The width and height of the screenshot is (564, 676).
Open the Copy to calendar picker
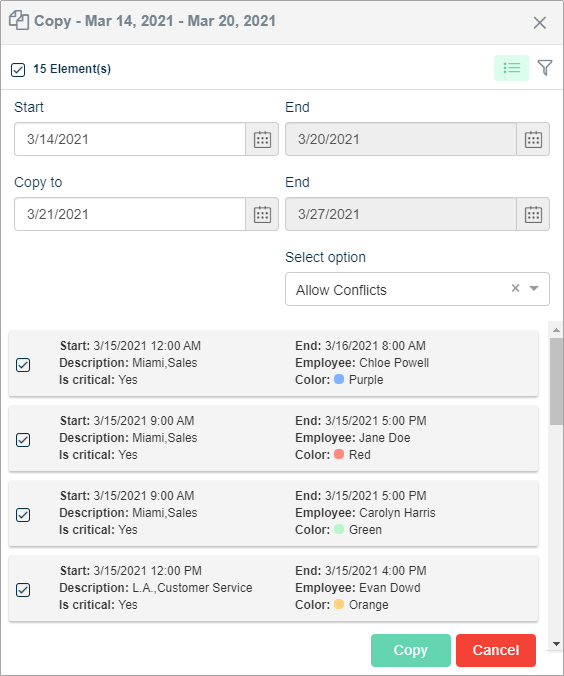[262, 214]
